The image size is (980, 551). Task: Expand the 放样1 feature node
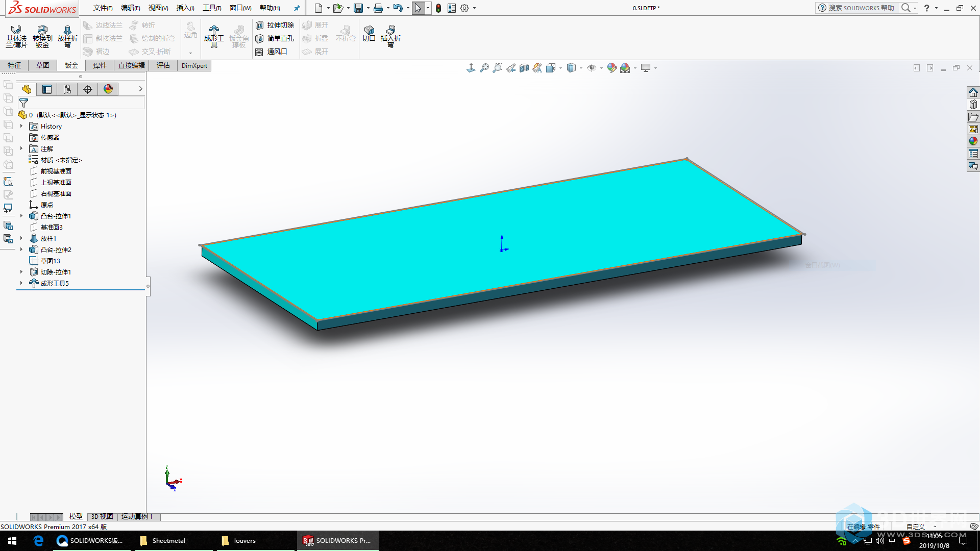21,238
